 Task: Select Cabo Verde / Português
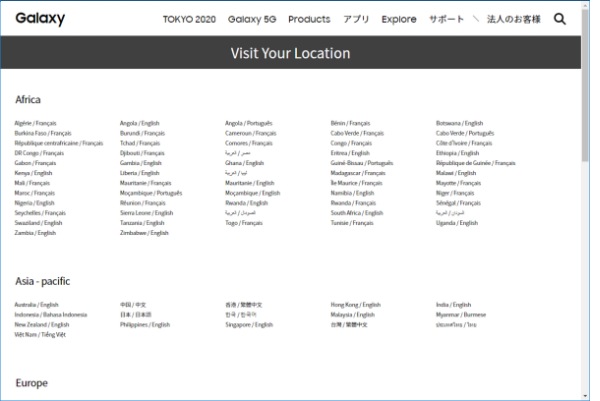pyautogui.click(x=465, y=133)
